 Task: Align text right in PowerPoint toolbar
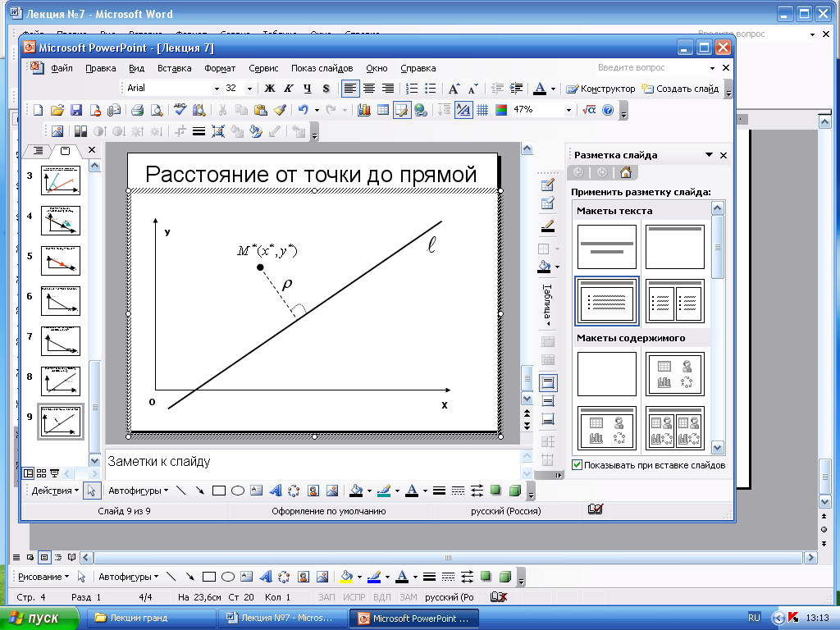387,89
